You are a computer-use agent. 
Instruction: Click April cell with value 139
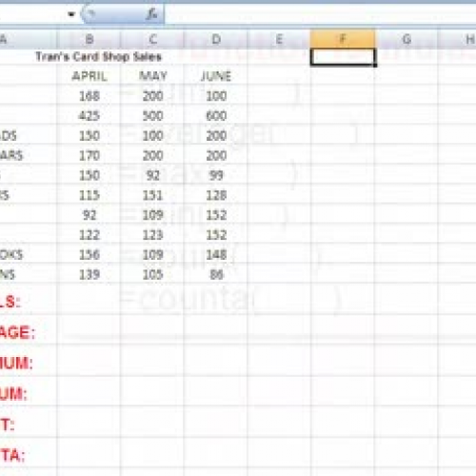pyautogui.click(x=89, y=274)
